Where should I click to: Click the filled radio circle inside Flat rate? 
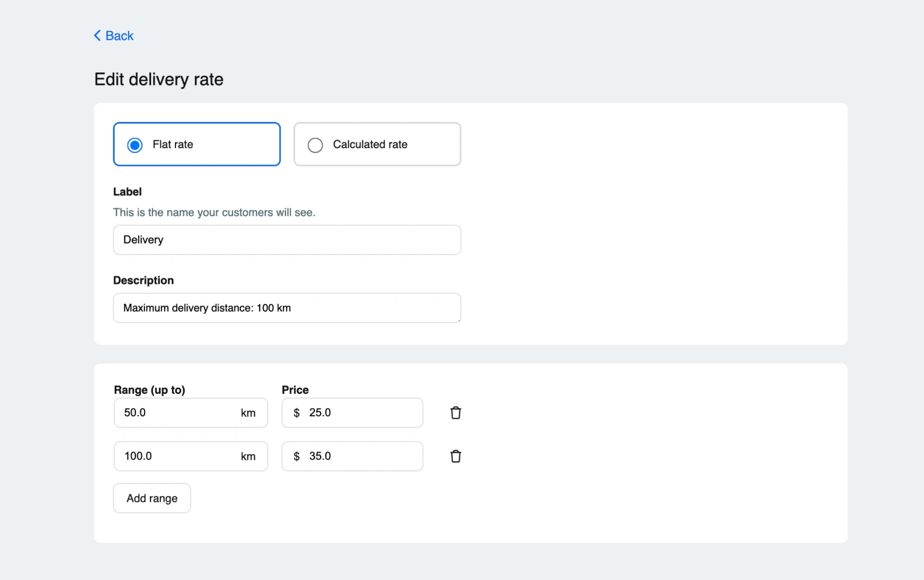(x=134, y=145)
